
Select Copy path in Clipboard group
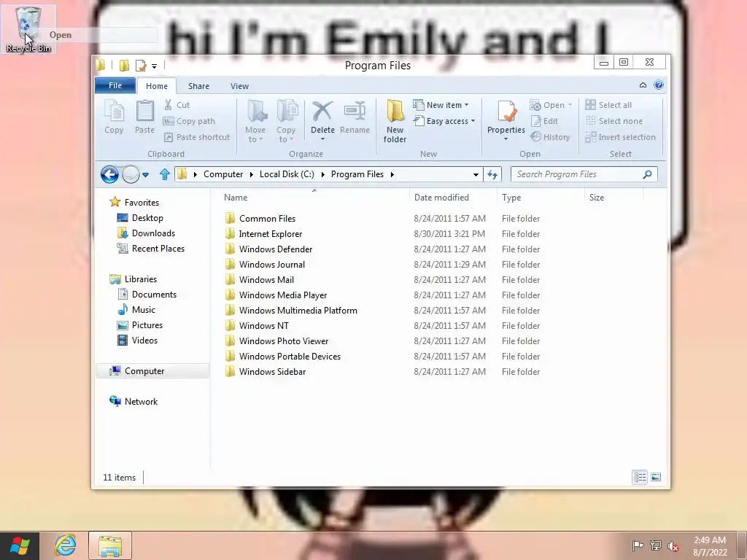189,121
